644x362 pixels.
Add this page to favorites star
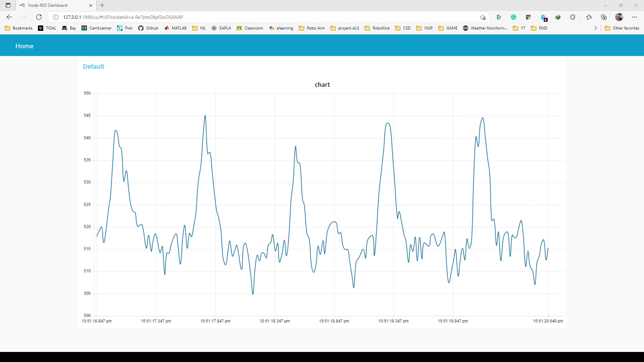pyautogui.click(x=483, y=17)
